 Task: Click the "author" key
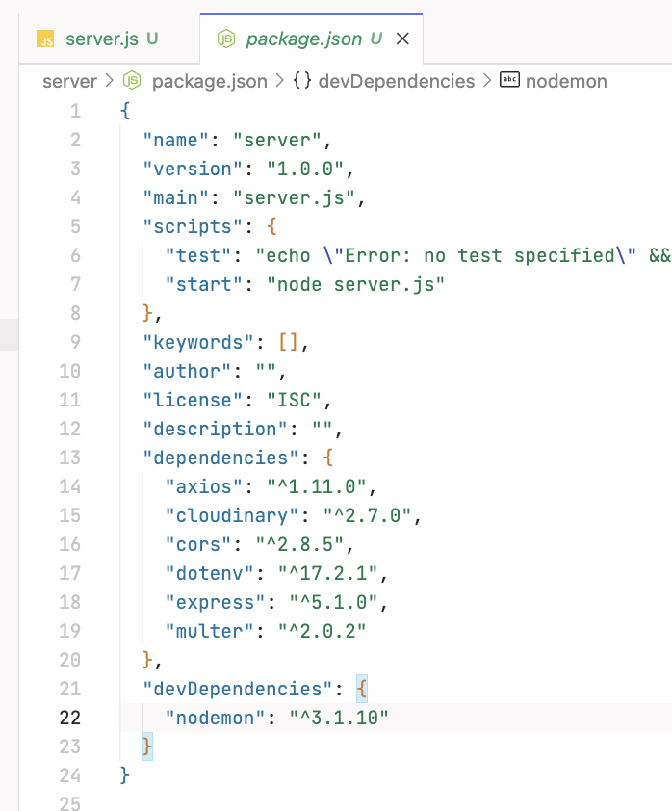point(187,372)
